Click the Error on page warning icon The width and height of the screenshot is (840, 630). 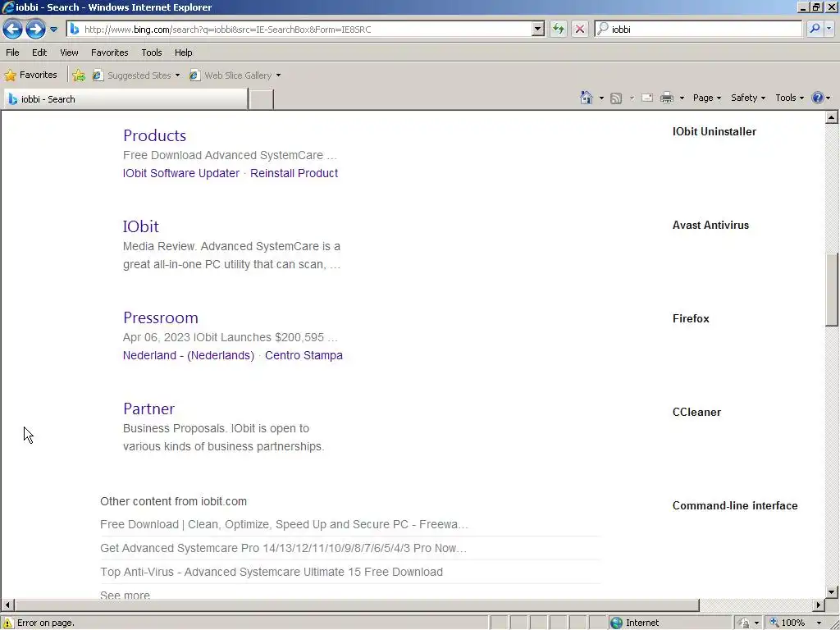tap(8, 623)
